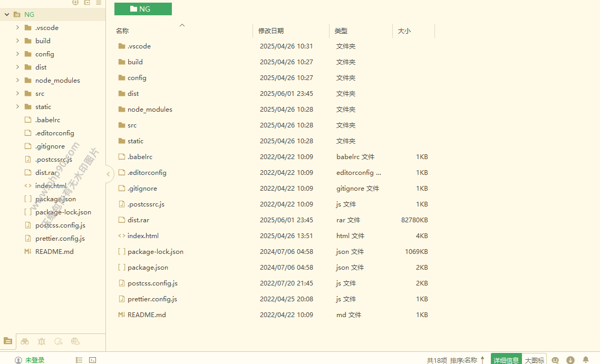This screenshot has width=600, height=364.
Task: Switch to 大图标 large icon view
Action: click(534, 360)
